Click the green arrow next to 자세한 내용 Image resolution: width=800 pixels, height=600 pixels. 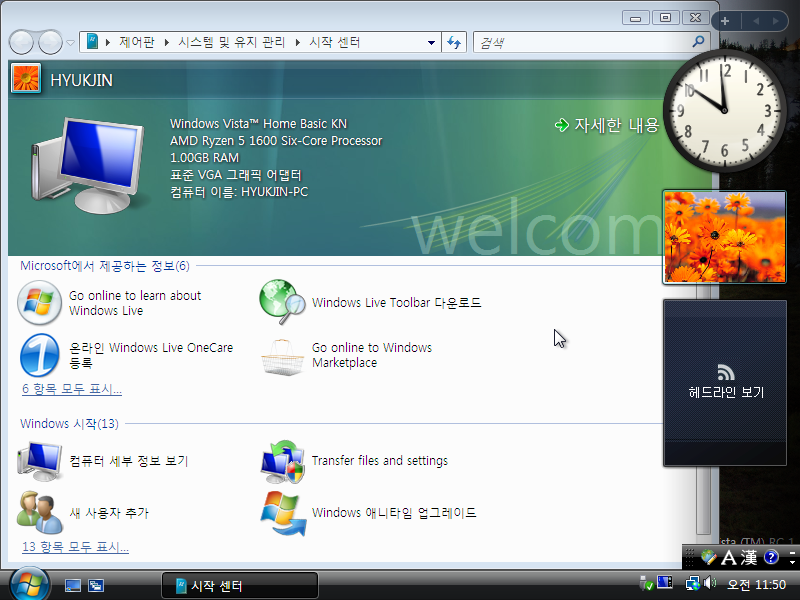(x=561, y=125)
